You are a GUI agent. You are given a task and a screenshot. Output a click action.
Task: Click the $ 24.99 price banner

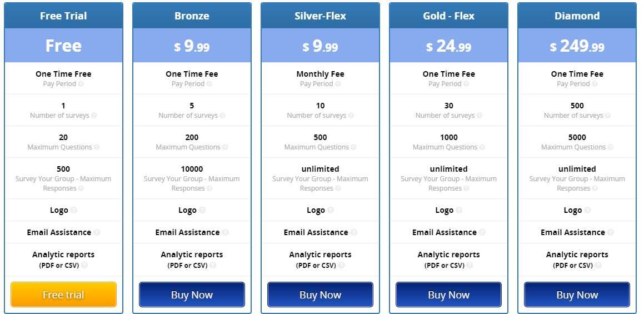click(448, 46)
